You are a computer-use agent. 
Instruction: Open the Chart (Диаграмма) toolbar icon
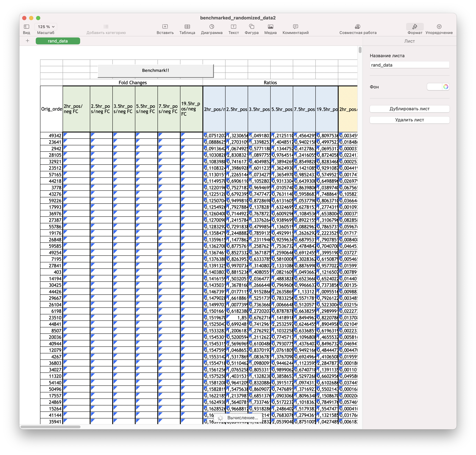click(212, 26)
